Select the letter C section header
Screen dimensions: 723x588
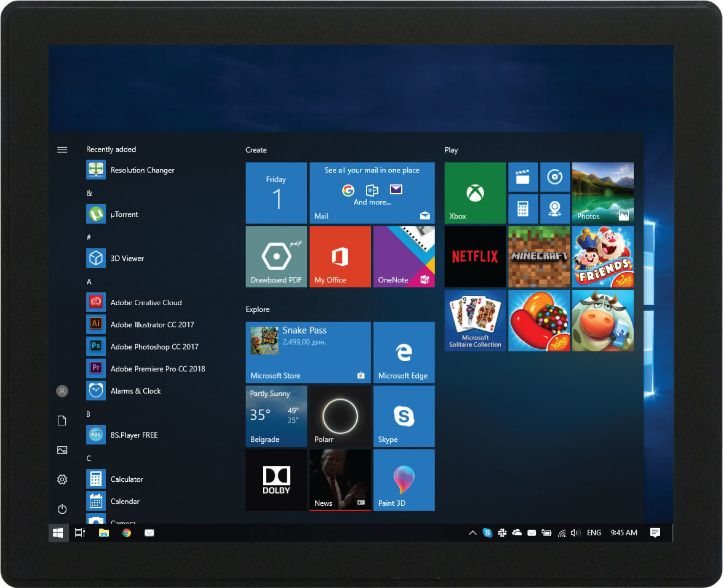[x=89, y=458]
